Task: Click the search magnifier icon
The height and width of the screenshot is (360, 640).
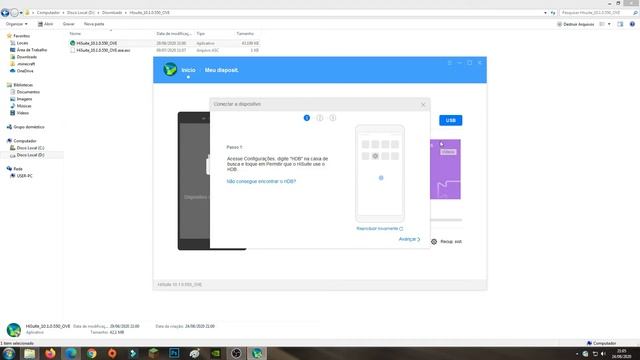Action: pyautogui.click(x=635, y=13)
